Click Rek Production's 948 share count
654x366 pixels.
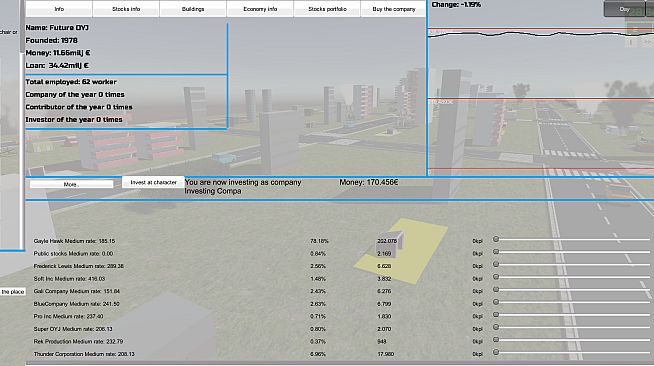click(x=382, y=341)
